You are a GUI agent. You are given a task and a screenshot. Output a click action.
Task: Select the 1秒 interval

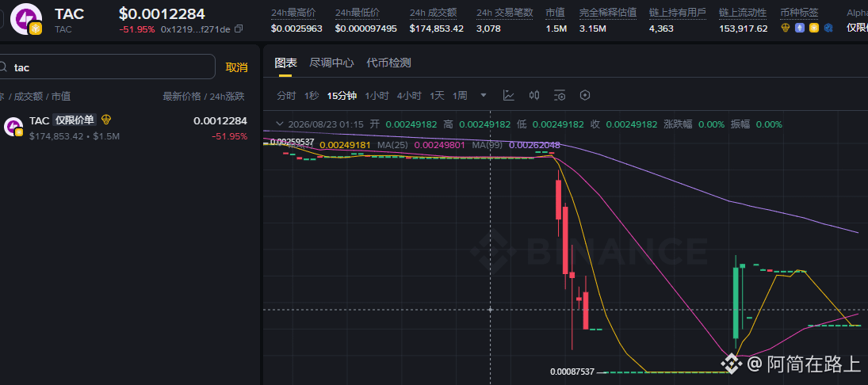pos(312,96)
